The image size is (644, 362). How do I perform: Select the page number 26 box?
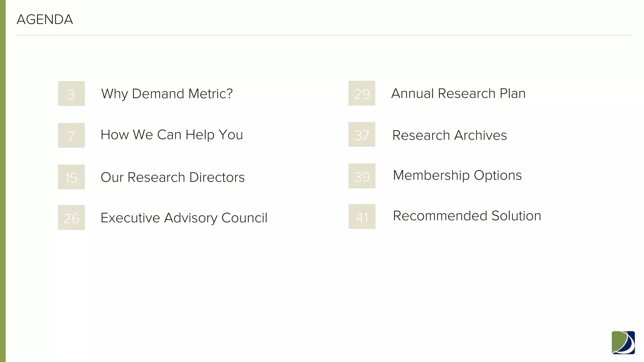(x=71, y=217)
